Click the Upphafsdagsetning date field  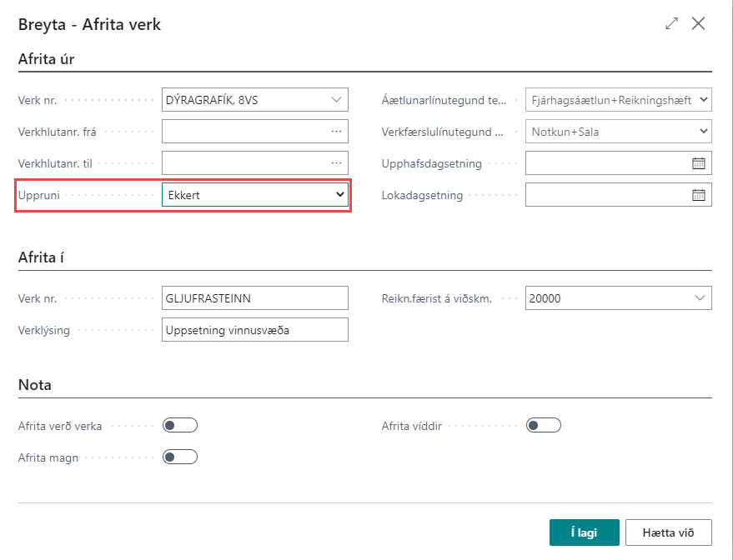point(606,163)
